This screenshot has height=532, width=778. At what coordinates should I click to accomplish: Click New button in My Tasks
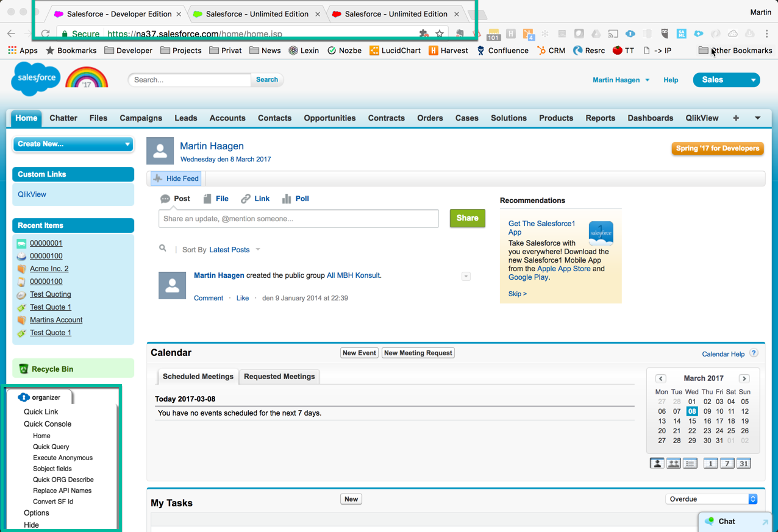click(x=351, y=499)
